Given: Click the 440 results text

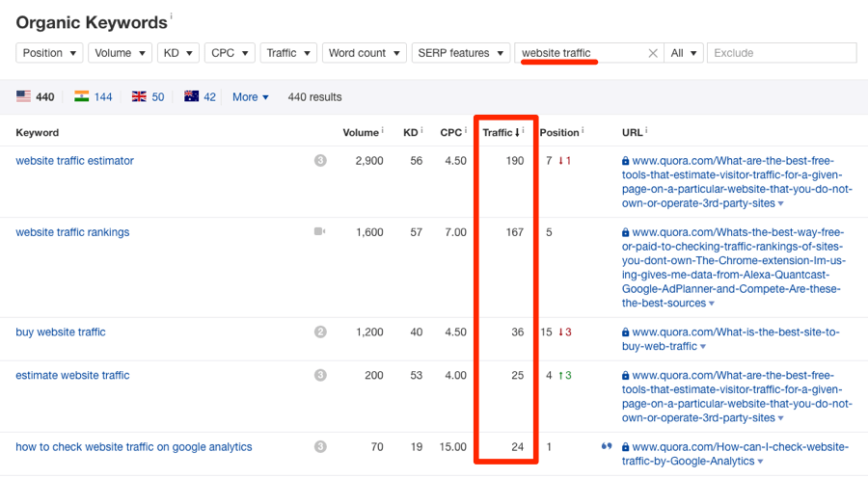Looking at the screenshot, I should (x=314, y=96).
